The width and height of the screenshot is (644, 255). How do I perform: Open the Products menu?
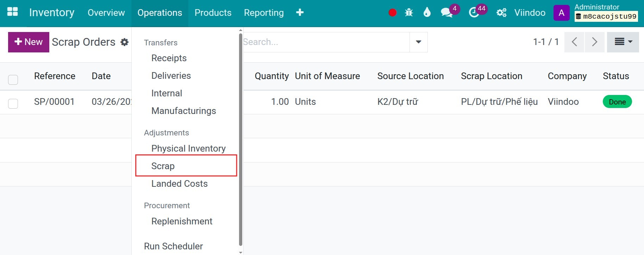pyautogui.click(x=213, y=13)
